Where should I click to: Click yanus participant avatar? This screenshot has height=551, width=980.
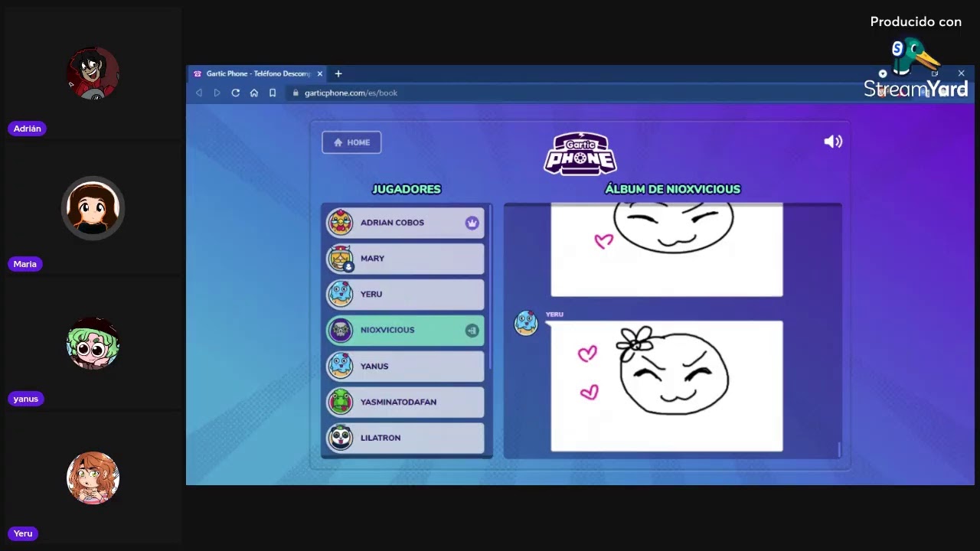coord(93,343)
